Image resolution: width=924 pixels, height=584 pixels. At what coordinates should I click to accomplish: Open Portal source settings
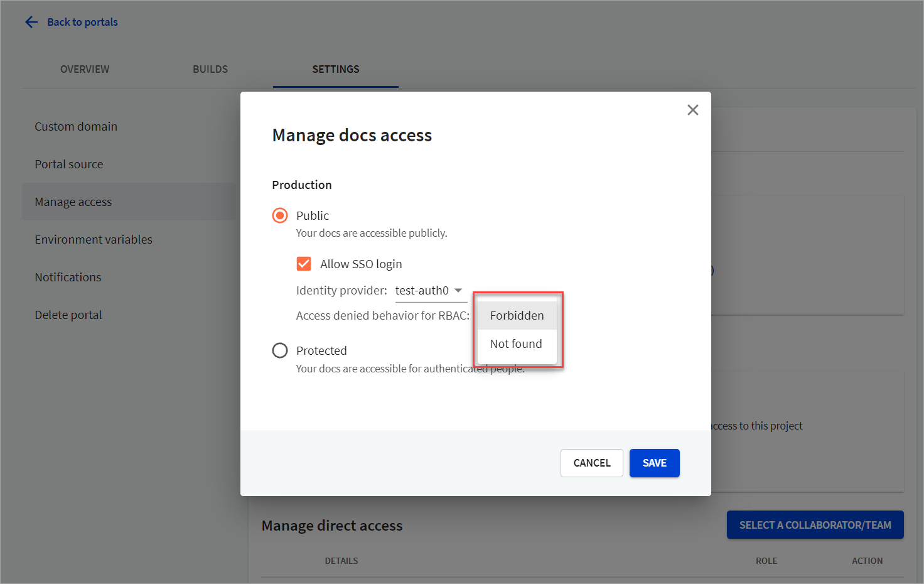(x=129, y=164)
